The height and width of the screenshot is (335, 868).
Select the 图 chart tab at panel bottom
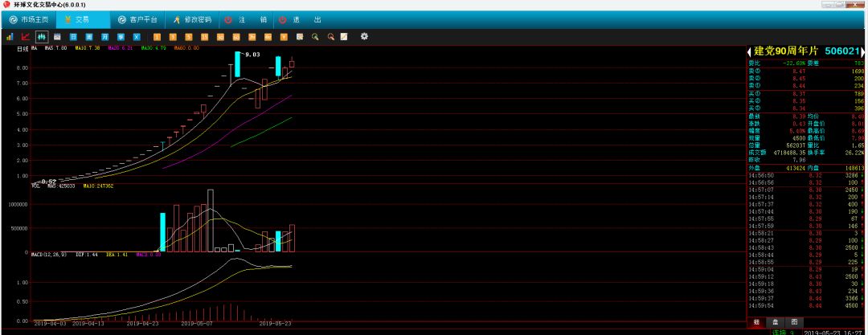tap(794, 321)
